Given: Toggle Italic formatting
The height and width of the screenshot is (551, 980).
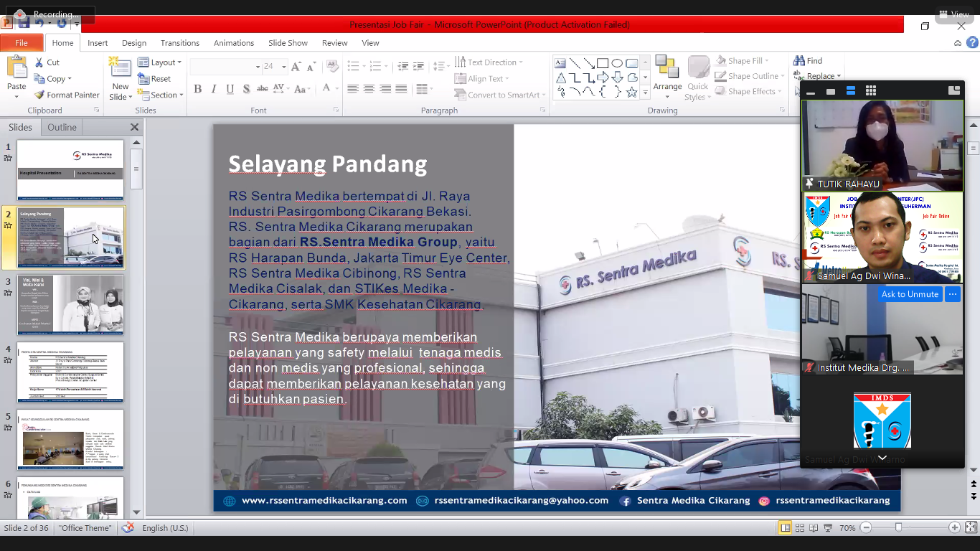Looking at the screenshot, I should [x=214, y=89].
